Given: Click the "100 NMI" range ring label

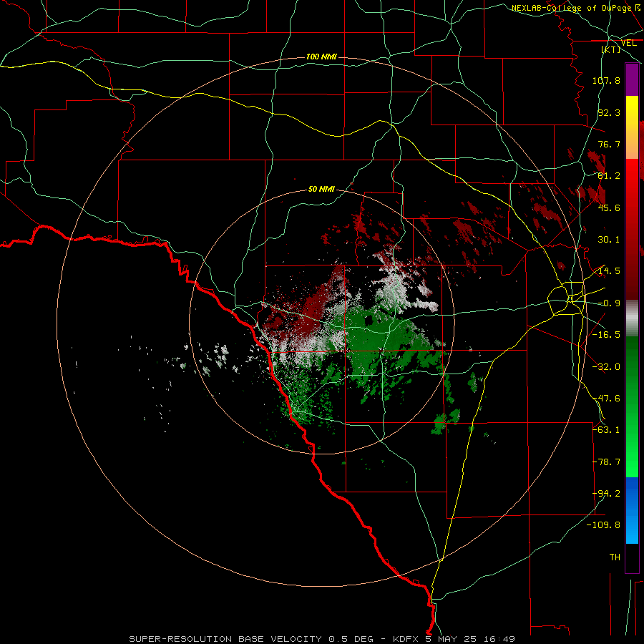Looking at the screenshot, I should (x=321, y=57).
